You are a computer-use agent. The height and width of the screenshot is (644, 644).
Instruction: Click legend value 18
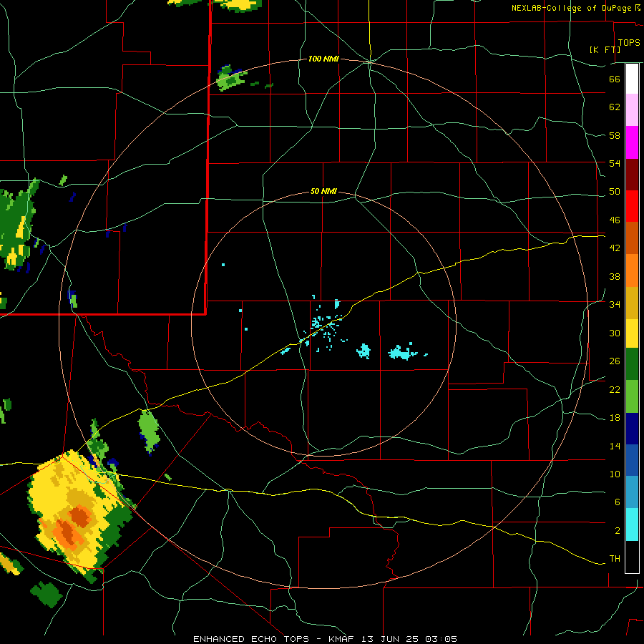(615, 418)
